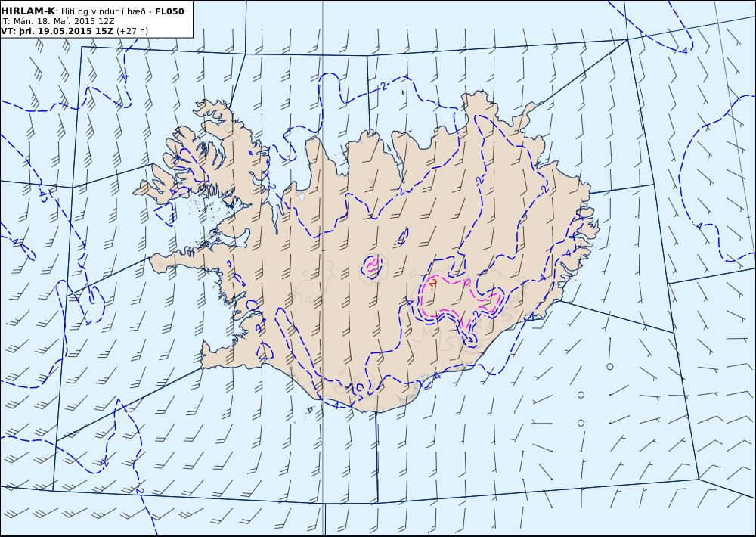This screenshot has width=756, height=537.
Task: Click the initial time line 'IT: Mán. 18. Maí. 2015 12Z'
Action: coord(57,21)
